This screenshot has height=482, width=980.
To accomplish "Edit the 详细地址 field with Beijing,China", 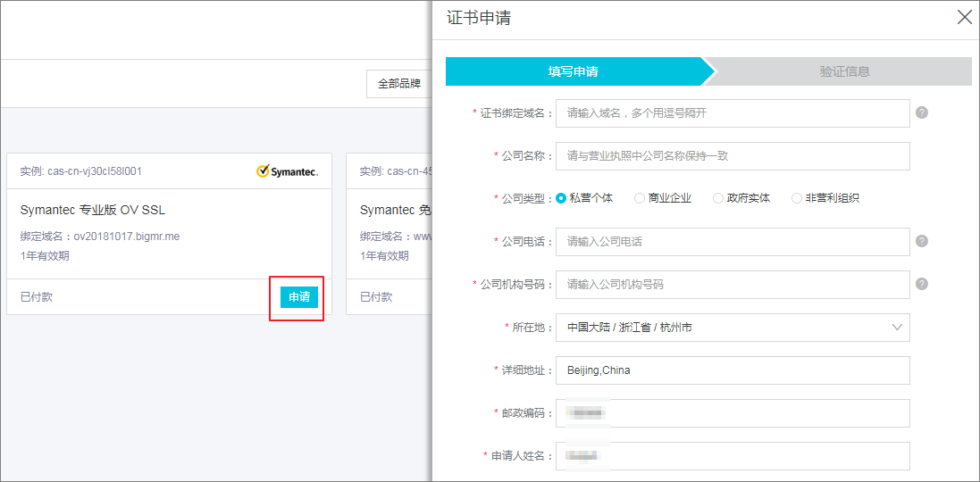I will coord(732,370).
